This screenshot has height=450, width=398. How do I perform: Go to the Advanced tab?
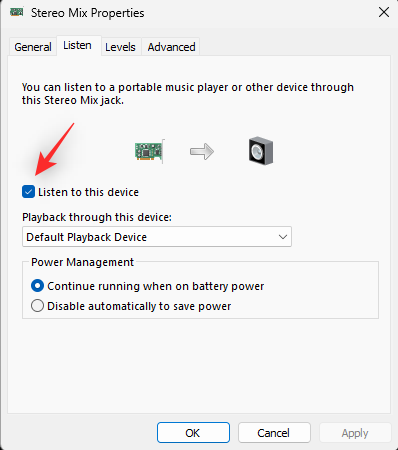(x=171, y=47)
